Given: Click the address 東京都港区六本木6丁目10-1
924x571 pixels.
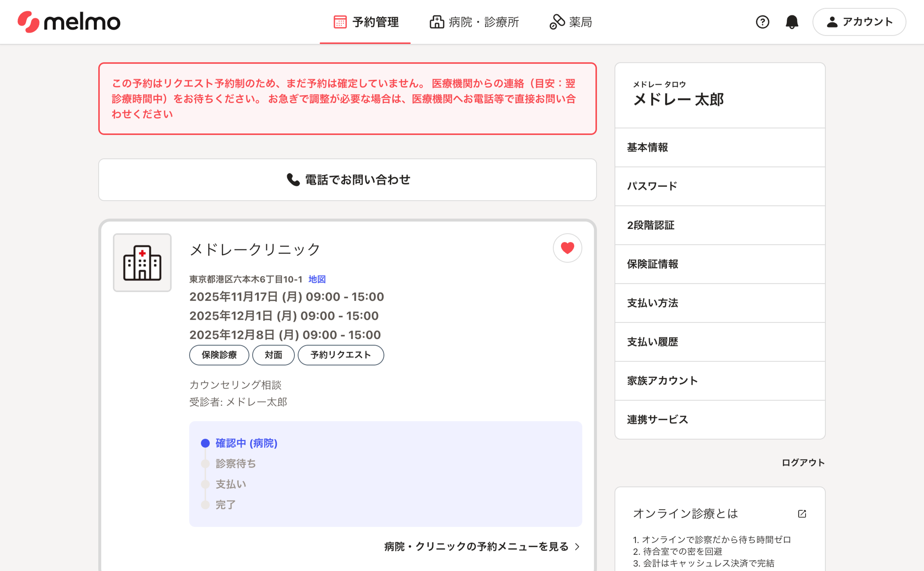Looking at the screenshot, I should [x=246, y=279].
